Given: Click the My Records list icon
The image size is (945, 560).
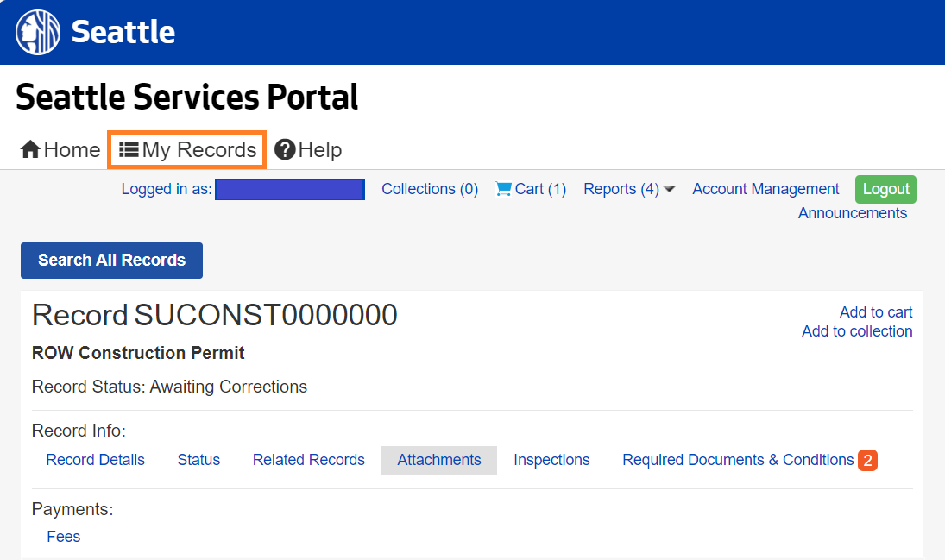Looking at the screenshot, I should (129, 148).
